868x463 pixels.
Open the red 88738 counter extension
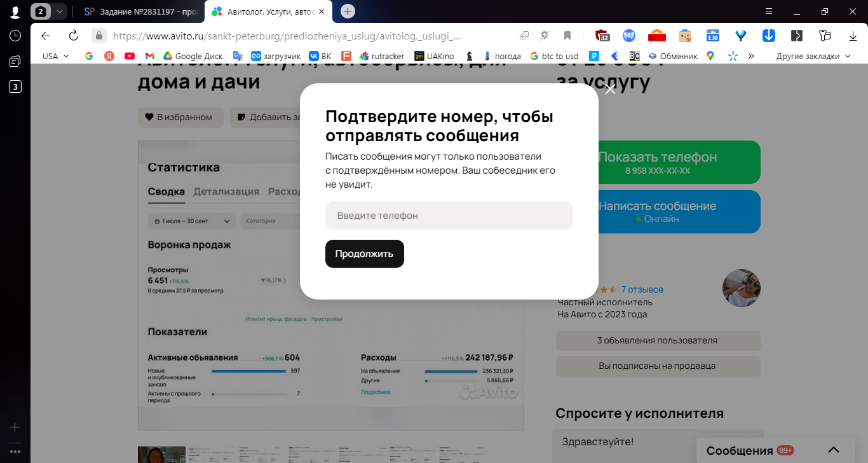(656, 36)
